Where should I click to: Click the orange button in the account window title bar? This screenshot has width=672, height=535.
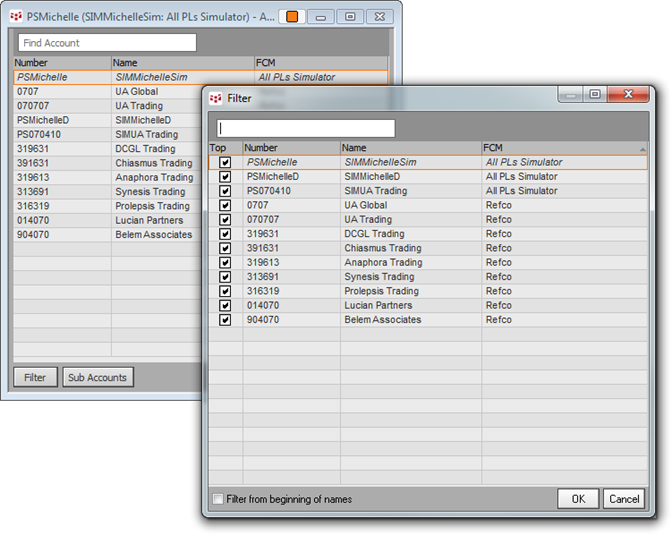click(x=292, y=17)
